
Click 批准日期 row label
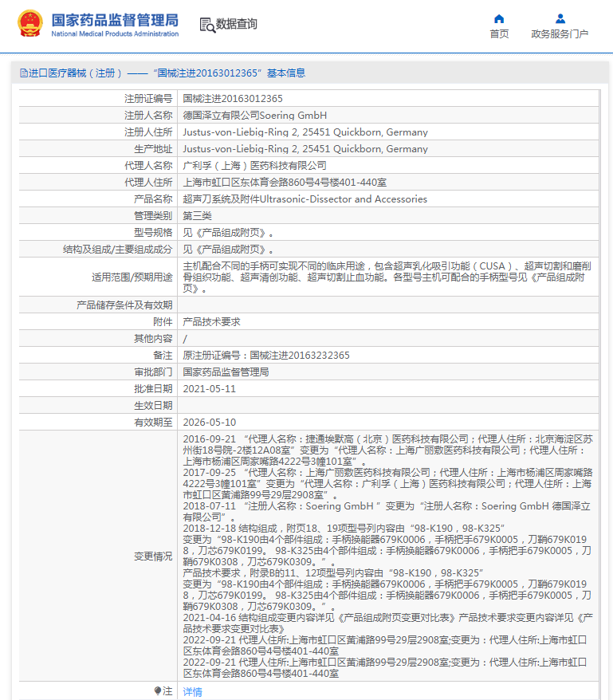(153, 389)
